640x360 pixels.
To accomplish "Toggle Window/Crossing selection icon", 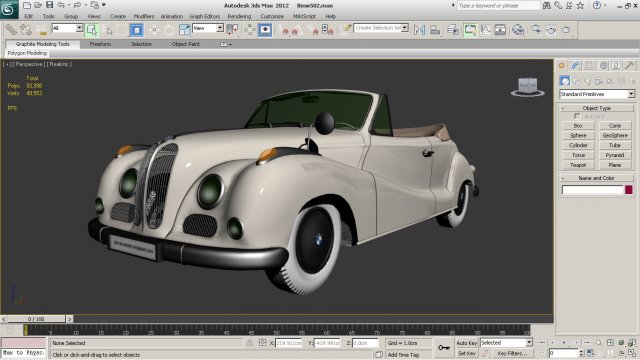I will pyautogui.click(x=137, y=30).
